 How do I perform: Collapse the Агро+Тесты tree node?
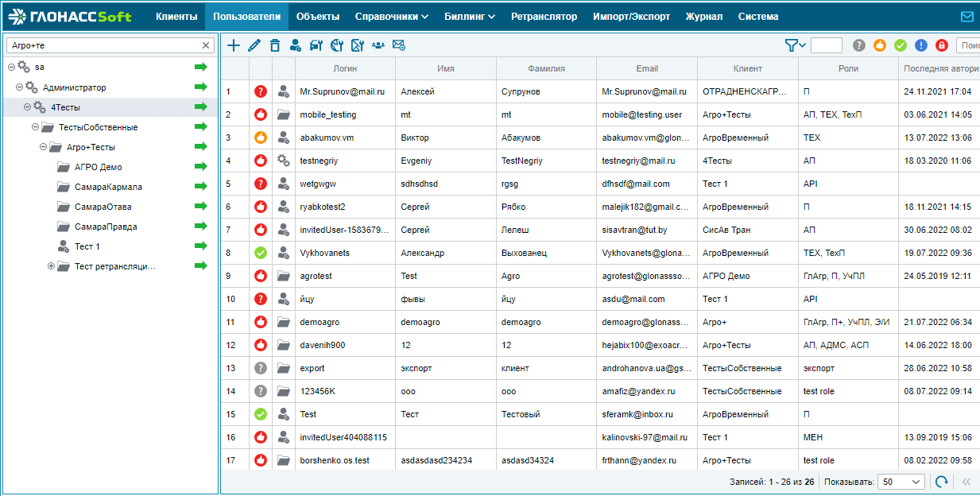[43, 146]
